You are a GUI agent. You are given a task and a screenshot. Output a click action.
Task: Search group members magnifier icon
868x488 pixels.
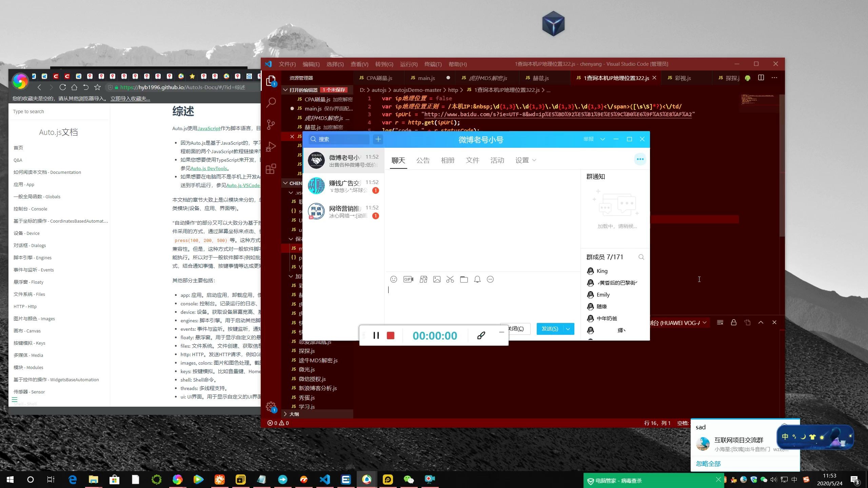point(641,257)
